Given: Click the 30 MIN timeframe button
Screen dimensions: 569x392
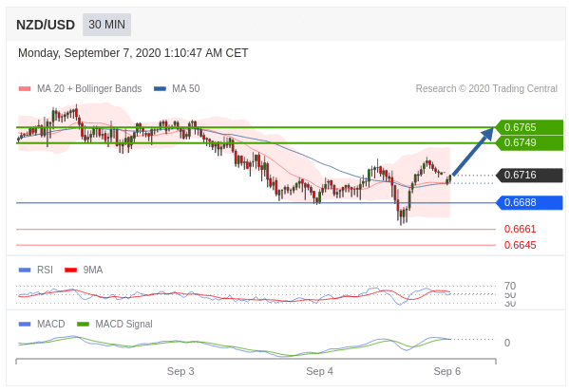Looking at the screenshot, I should click(x=106, y=25).
